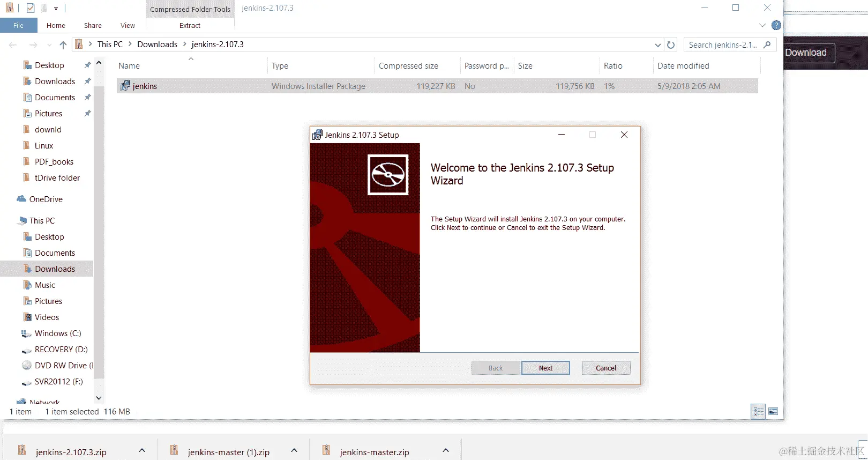Click the folder icon in the address bar

pyautogui.click(x=79, y=44)
